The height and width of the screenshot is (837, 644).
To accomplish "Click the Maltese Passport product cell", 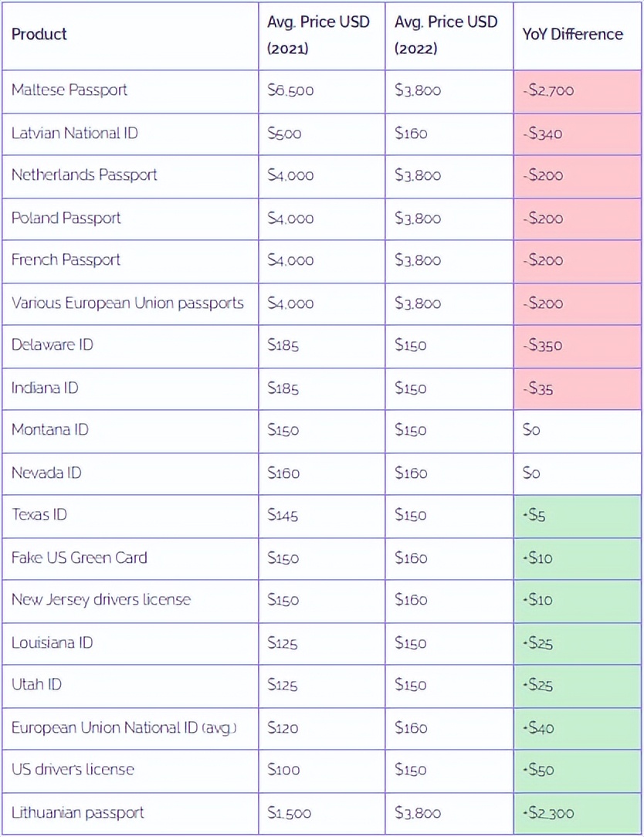I will point(69,90).
